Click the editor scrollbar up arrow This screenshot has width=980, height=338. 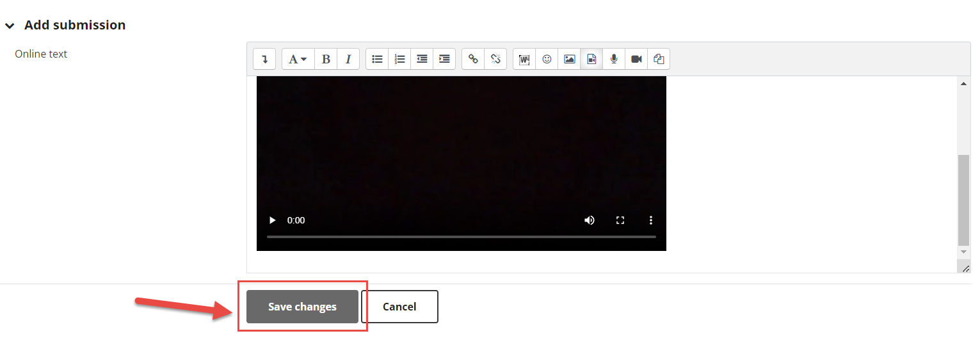coord(964,83)
